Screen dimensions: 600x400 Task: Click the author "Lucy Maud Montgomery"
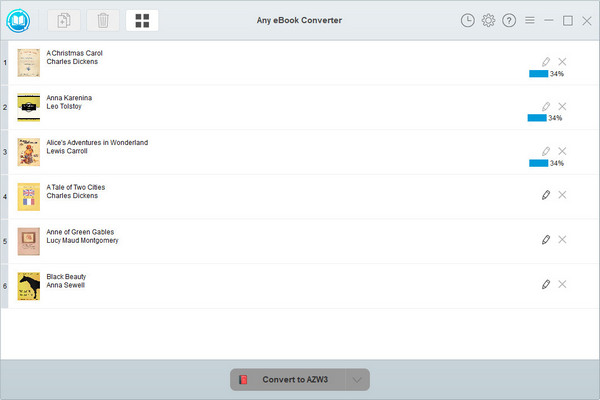point(83,240)
